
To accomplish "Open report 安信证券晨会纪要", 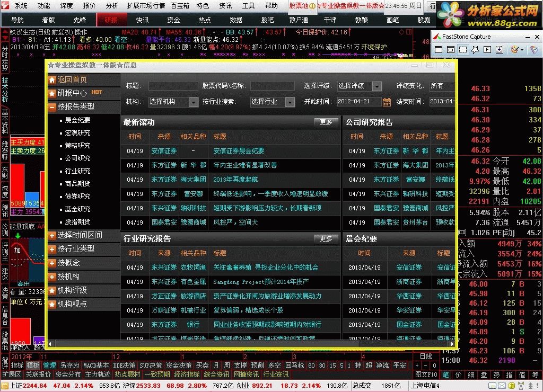I will click(x=239, y=151).
